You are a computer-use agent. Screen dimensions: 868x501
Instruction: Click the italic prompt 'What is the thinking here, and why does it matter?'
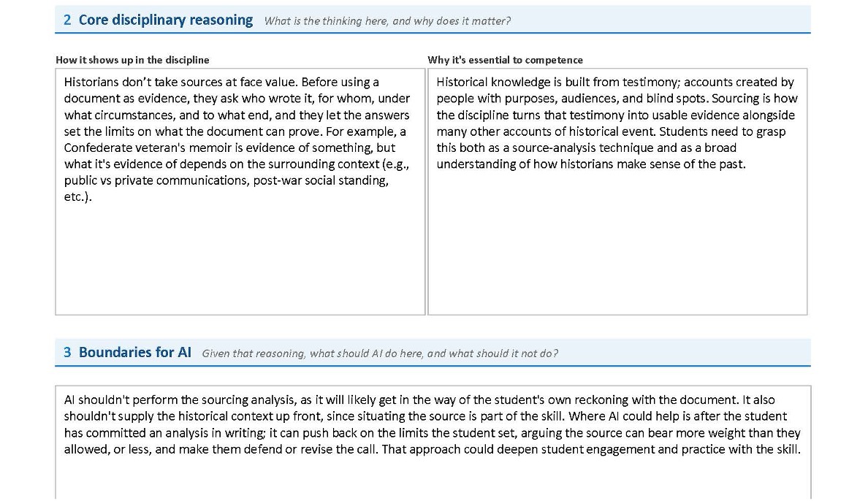tap(387, 21)
